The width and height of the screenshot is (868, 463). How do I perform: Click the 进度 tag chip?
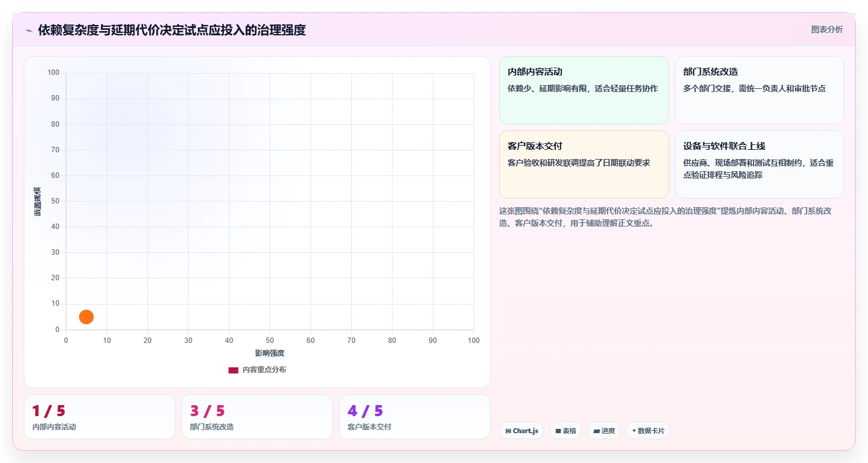604,431
